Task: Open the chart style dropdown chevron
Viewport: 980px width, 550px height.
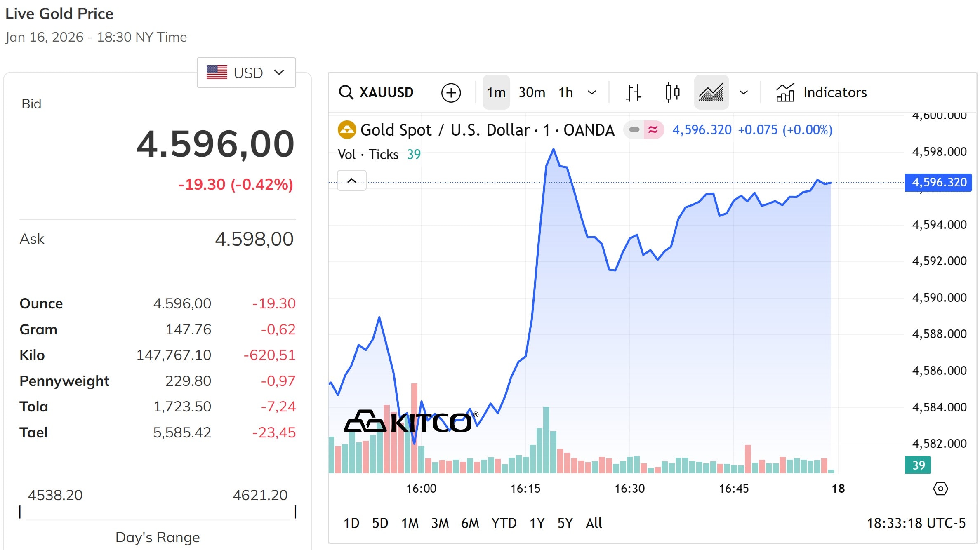Action: click(744, 92)
